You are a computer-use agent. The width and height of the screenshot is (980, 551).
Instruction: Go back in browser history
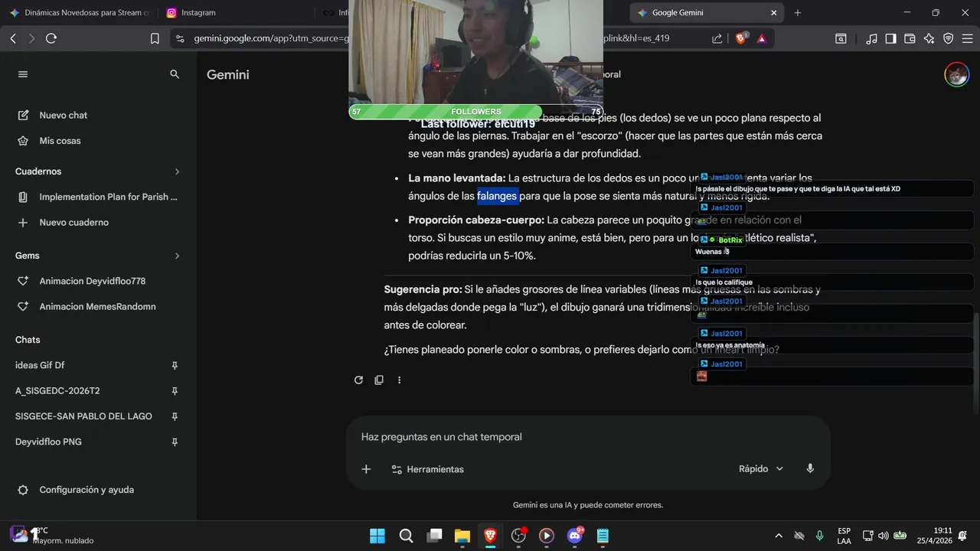(13, 38)
